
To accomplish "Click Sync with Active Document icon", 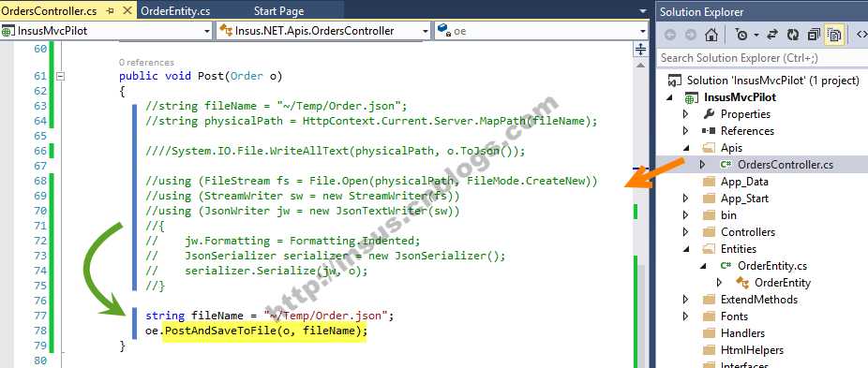I will 772,35.
